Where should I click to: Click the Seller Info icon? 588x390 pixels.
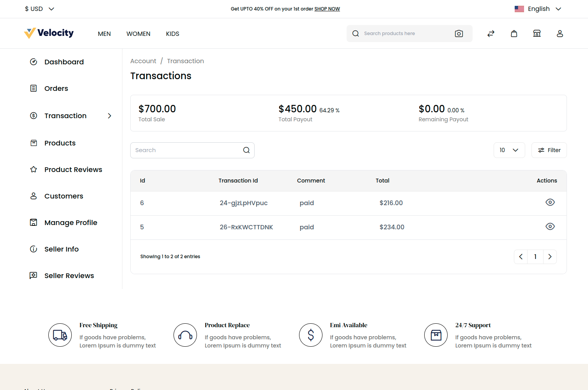pyautogui.click(x=34, y=249)
